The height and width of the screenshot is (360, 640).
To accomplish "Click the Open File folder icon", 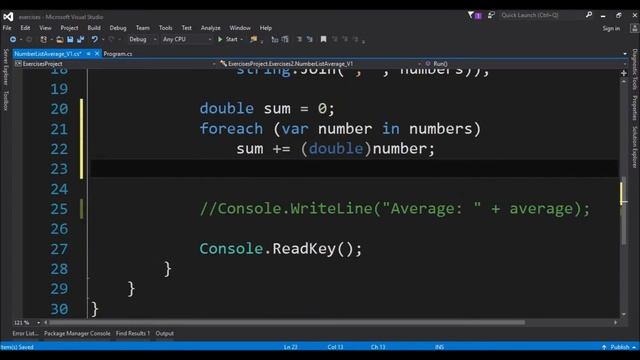I will [x=60, y=39].
